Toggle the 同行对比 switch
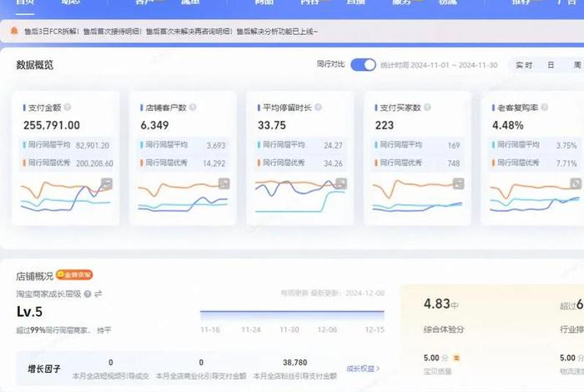The image size is (584, 392). [363, 65]
